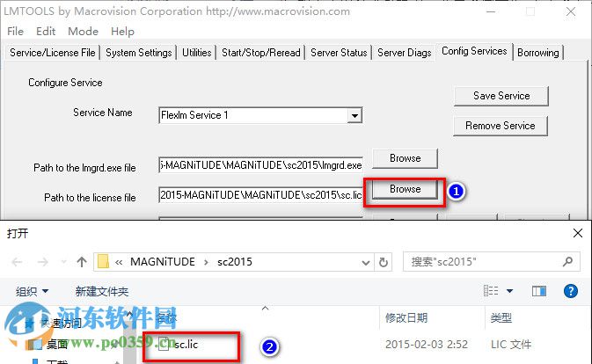Image resolution: width=592 pixels, height=364 pixels.
Task: Click the MAGNiTUDE breadcrumb segment
Action: click(163, 262)
